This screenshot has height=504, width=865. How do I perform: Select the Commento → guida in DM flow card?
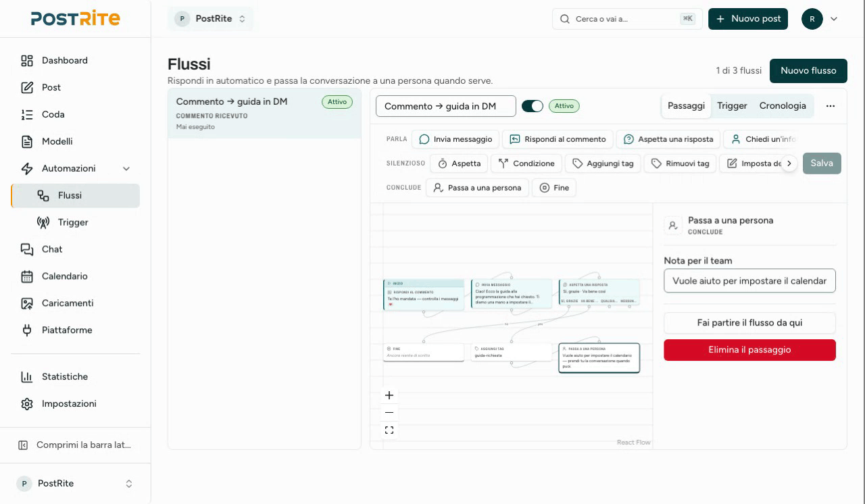264,114
